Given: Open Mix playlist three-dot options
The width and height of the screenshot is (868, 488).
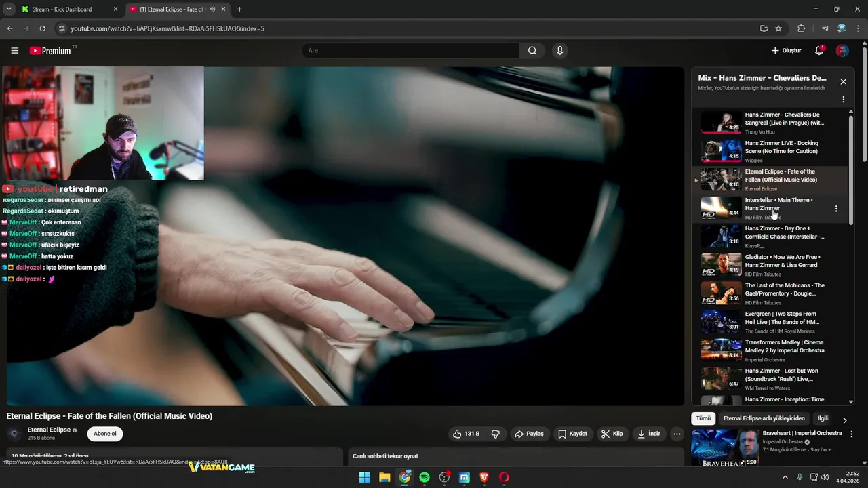Looking at the screenshot, I should point(843,100).
